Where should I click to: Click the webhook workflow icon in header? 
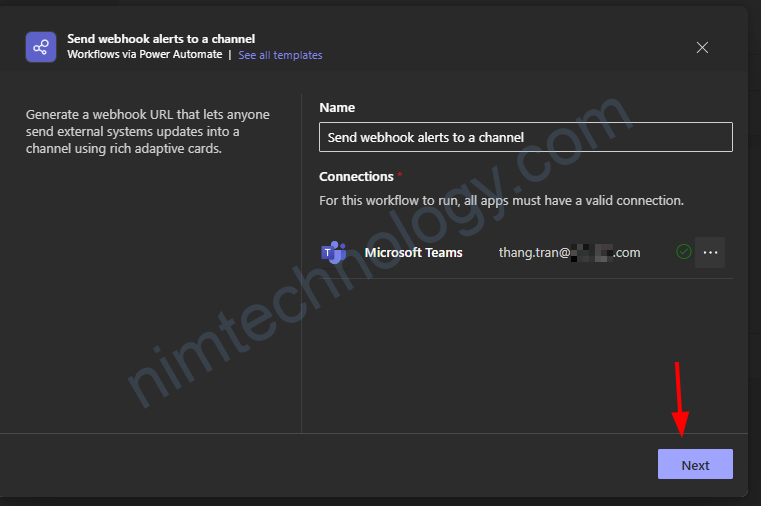(41, 47)
